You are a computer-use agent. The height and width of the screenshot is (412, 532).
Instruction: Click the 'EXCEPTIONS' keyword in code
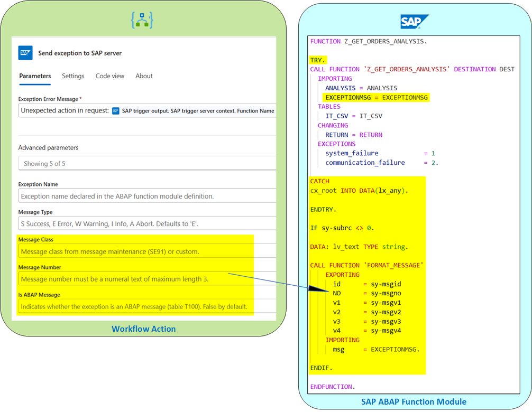[x=336, y=144]
